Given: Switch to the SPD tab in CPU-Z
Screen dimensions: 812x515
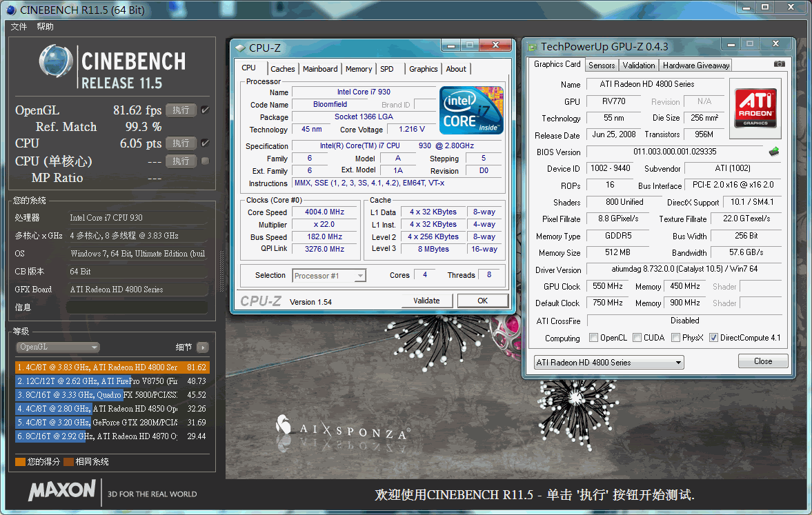Looking at the screenshot, I should pyautogui.click(x=387, y=69).
